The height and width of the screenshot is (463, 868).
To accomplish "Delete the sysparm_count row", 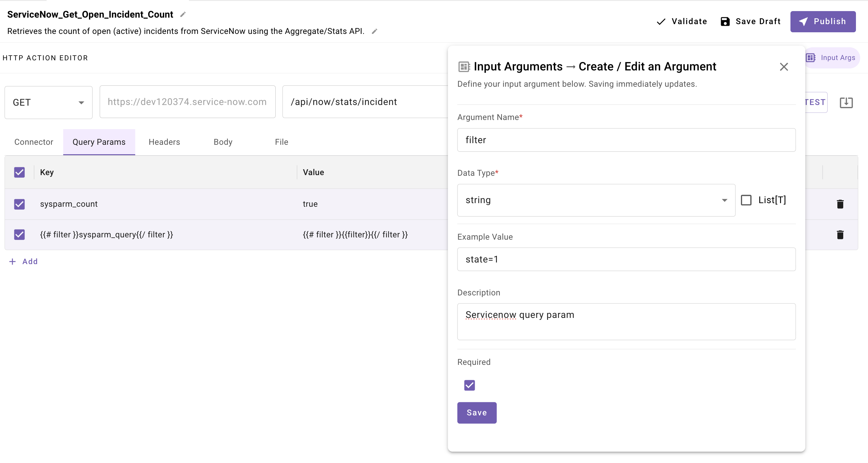I will coord(840,204).
